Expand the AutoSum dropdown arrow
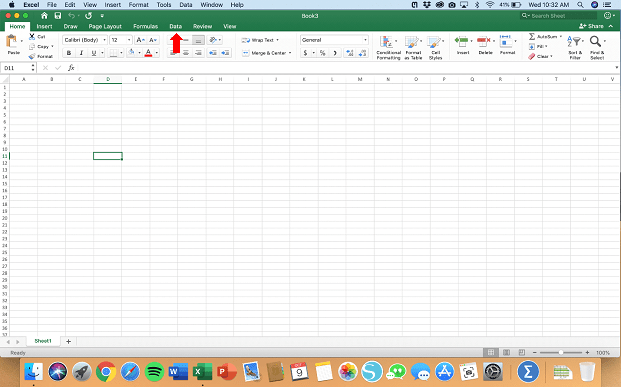This screenshot has width=621, height=388. (561, 36)
